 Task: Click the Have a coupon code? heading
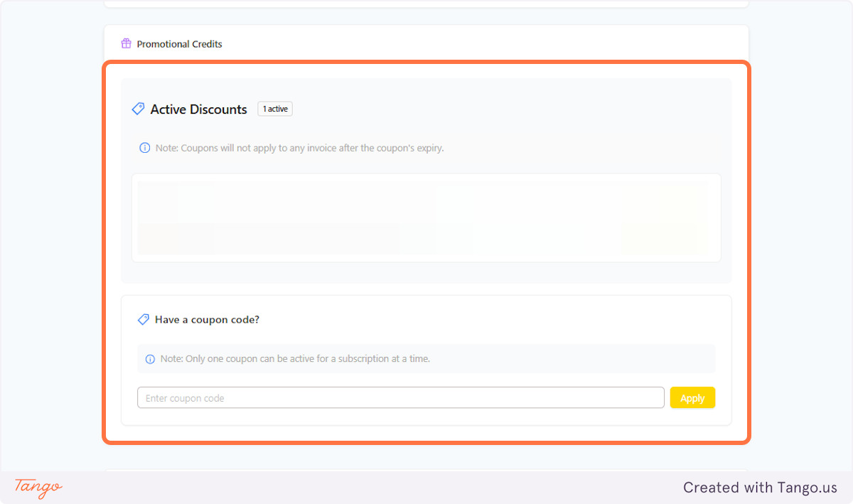207,320
